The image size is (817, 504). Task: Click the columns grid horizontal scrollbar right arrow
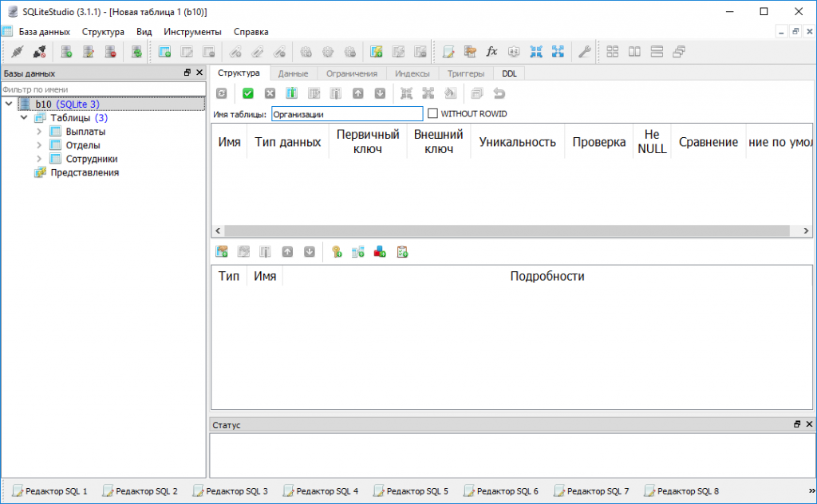(x=806, y=230)
